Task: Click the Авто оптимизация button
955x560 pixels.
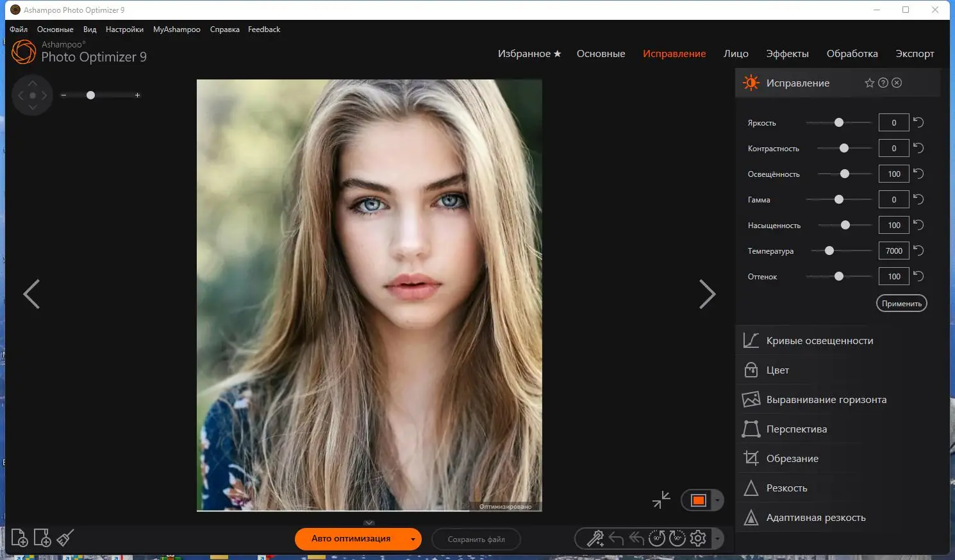Action: (351, 539)
